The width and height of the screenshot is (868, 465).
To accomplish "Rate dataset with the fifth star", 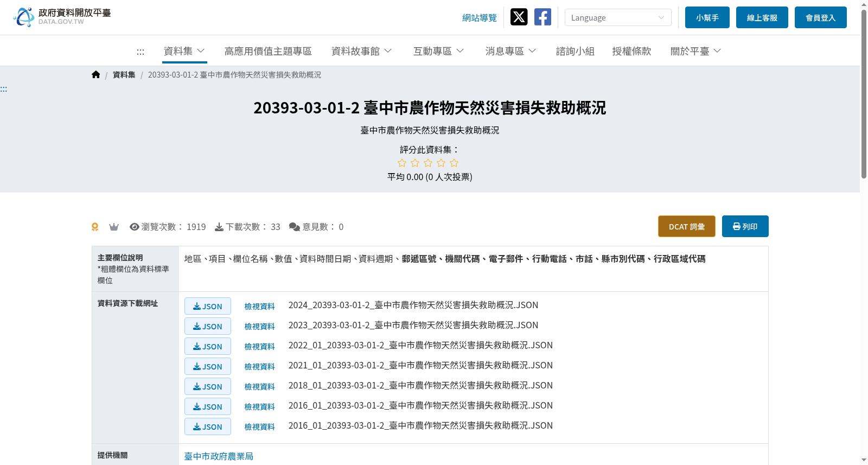I will pos(454,163).
